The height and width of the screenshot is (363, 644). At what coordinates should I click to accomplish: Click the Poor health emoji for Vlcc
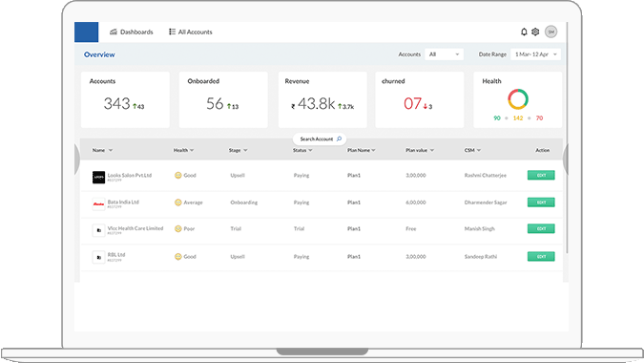tap(177, 228)
